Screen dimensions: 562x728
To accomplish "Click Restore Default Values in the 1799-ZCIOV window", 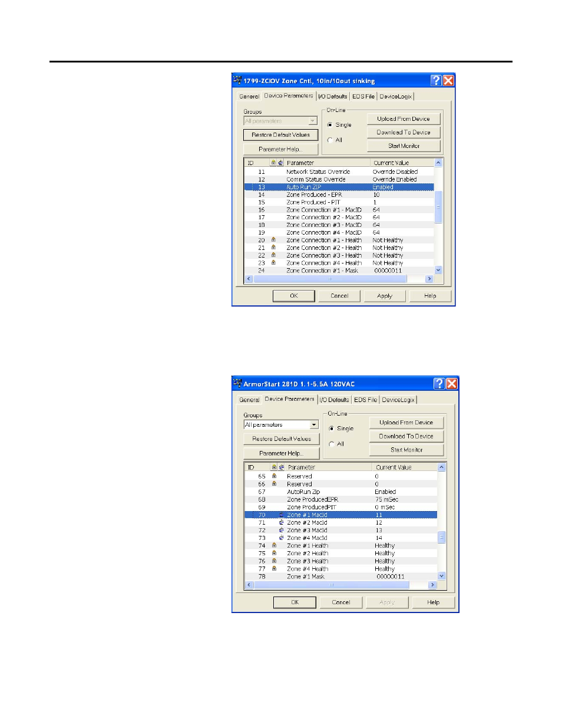I will 280,135.
